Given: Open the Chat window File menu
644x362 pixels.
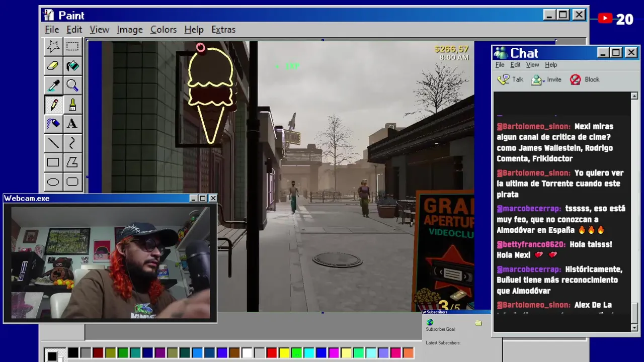Looking at the screenshot, I should (x=500, y=65).
